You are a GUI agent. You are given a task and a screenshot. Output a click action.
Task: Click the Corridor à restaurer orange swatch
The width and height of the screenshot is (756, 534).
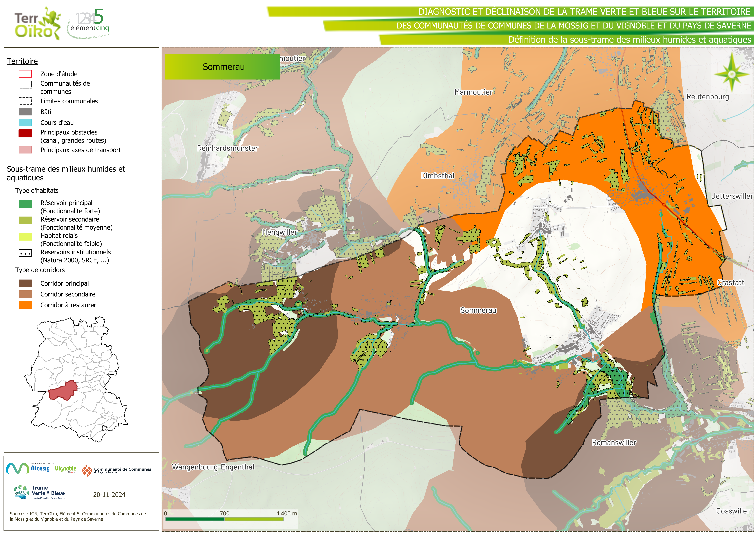coord(25,305)
